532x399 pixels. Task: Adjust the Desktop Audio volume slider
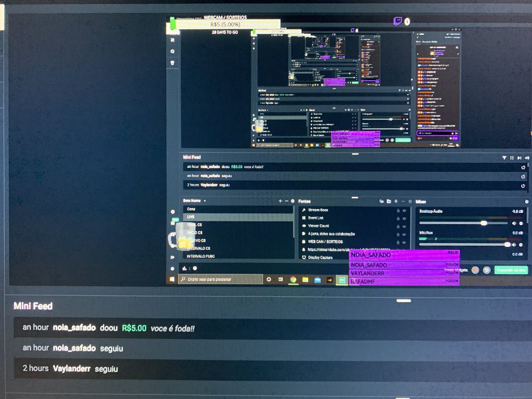click(464, 223)
